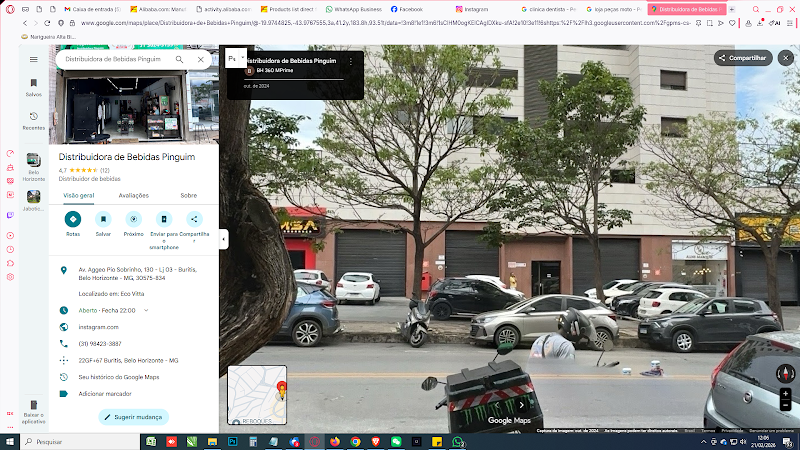Switch to the Sobre tab

(x=188, y=195)
